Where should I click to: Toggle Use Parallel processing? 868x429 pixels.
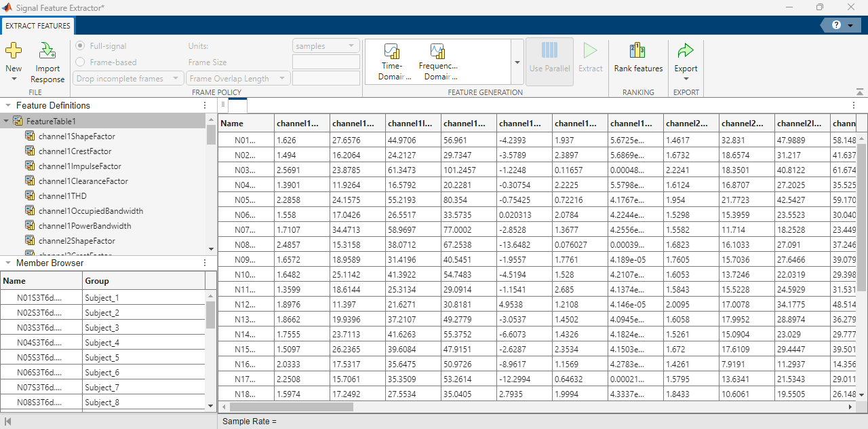pyautogui.click(x=549, y=61)
